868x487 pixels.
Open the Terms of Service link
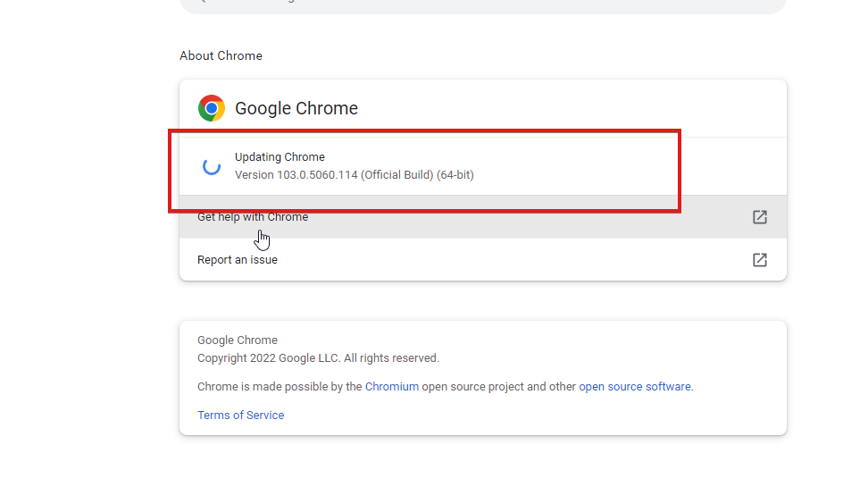pyautogui.click(x=241, y=415)
